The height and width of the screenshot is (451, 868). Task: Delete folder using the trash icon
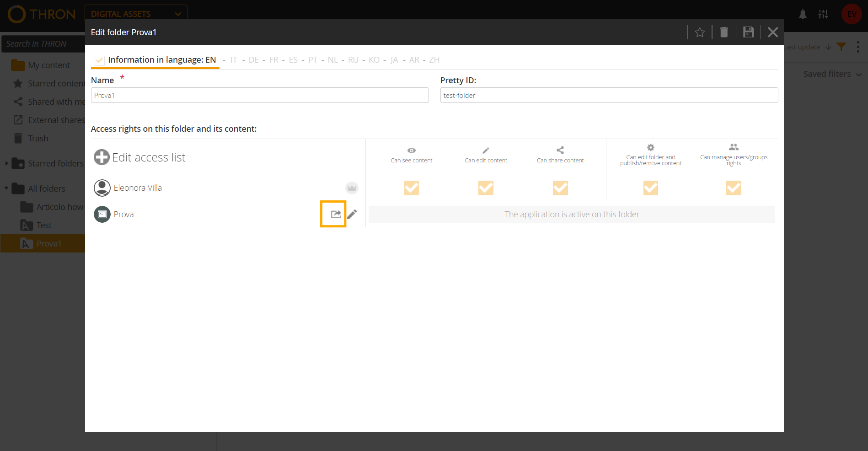coord(724,32)
